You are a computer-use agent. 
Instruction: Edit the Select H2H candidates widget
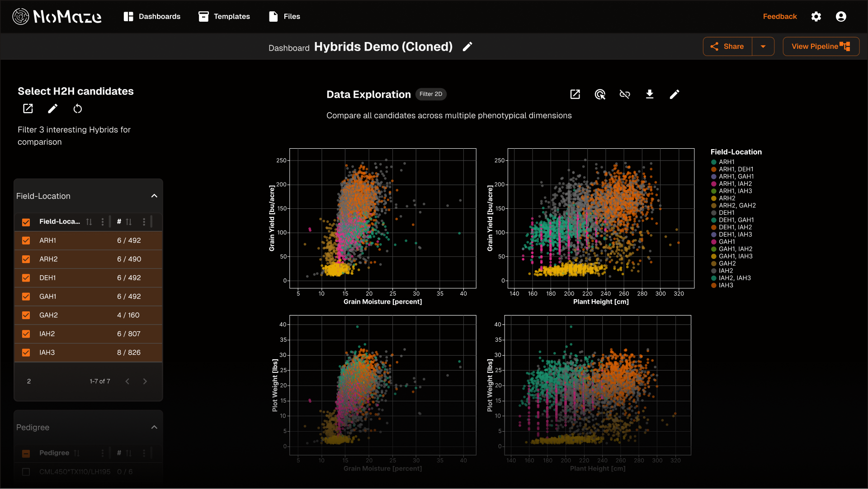(x=53, y=108)
